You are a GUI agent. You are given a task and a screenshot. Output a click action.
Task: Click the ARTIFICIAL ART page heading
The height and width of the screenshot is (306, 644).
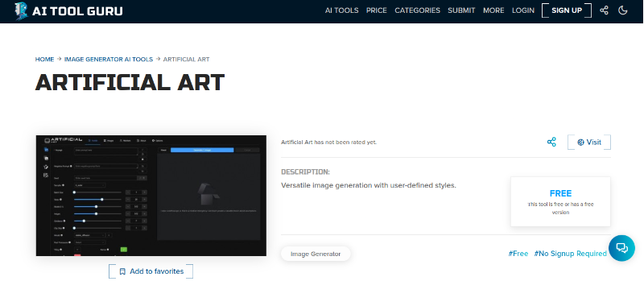point(130,82)
